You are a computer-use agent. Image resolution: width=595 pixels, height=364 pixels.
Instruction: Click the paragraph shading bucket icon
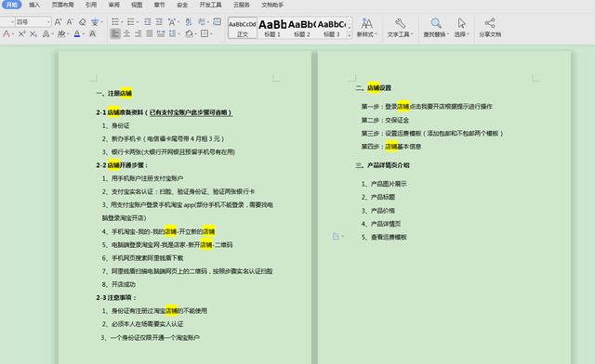tap(189, 33)
